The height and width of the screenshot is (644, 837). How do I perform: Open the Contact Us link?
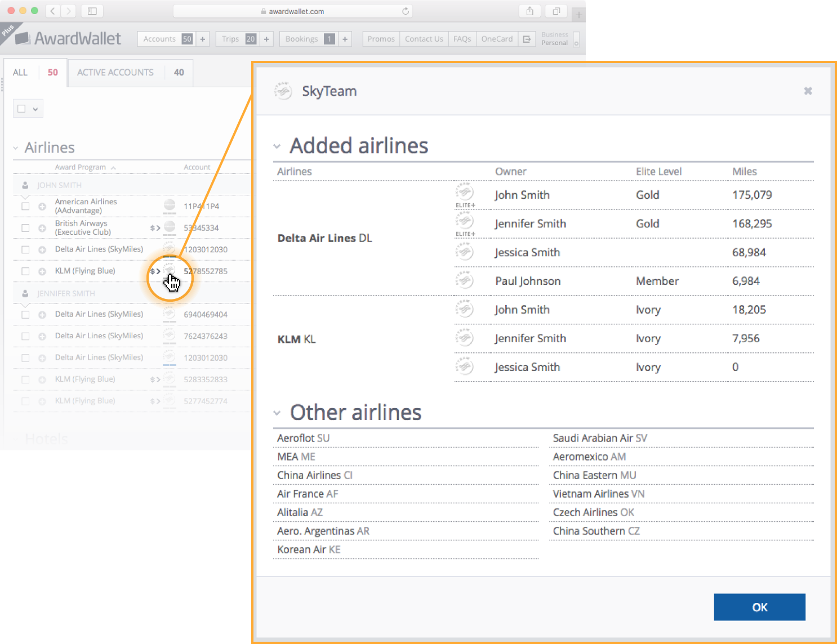pos(424,39)
